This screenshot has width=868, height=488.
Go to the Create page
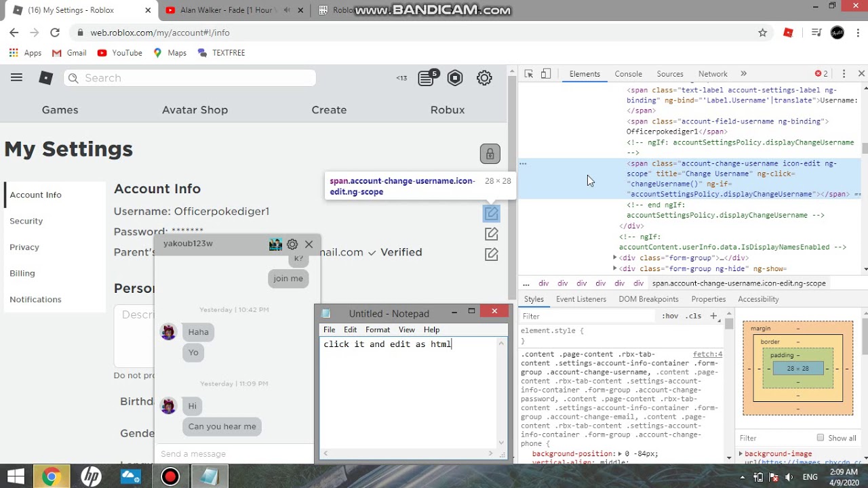tap(329, 110)
